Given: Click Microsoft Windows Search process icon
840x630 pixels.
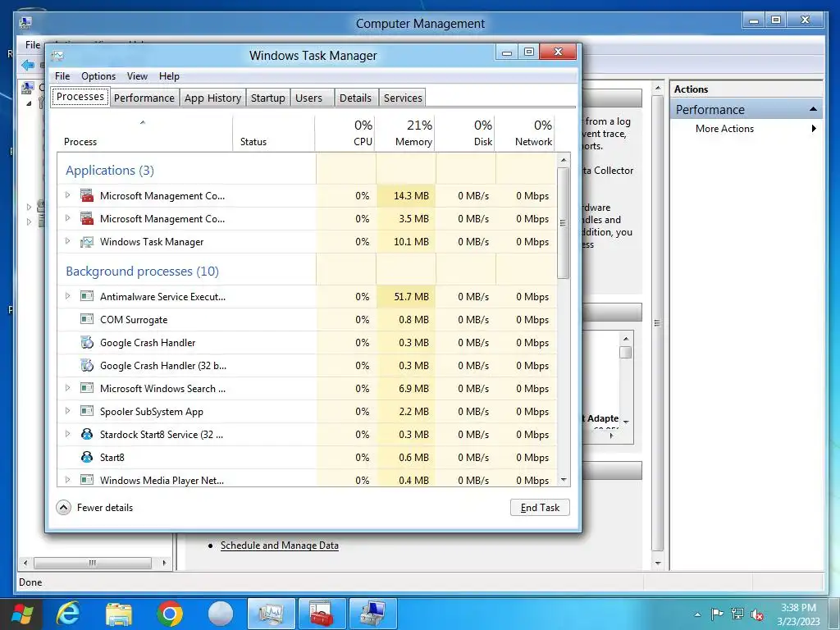Looking at the screenshot, I should coord(87,388).
